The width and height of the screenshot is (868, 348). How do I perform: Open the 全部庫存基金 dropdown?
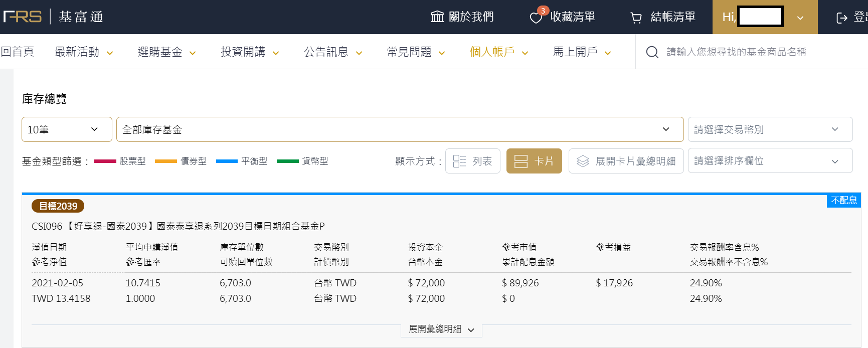pyautogui.click(x=400, y=129)
